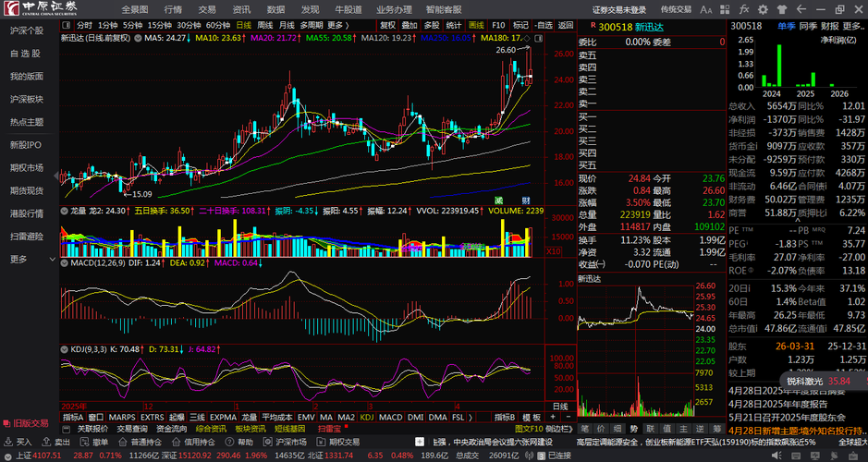Open the 图文F10 link

pyautogui.click(x=530, y=429)
